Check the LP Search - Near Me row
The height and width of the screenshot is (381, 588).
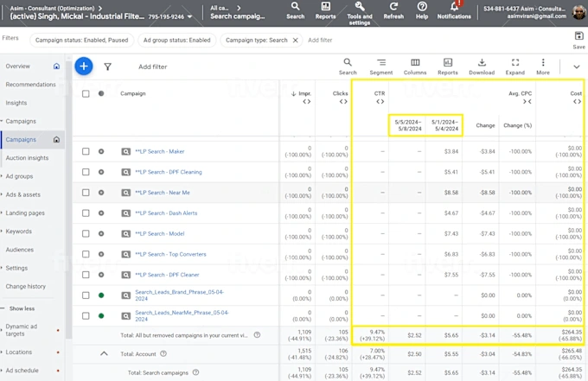(x=86, y=193)
